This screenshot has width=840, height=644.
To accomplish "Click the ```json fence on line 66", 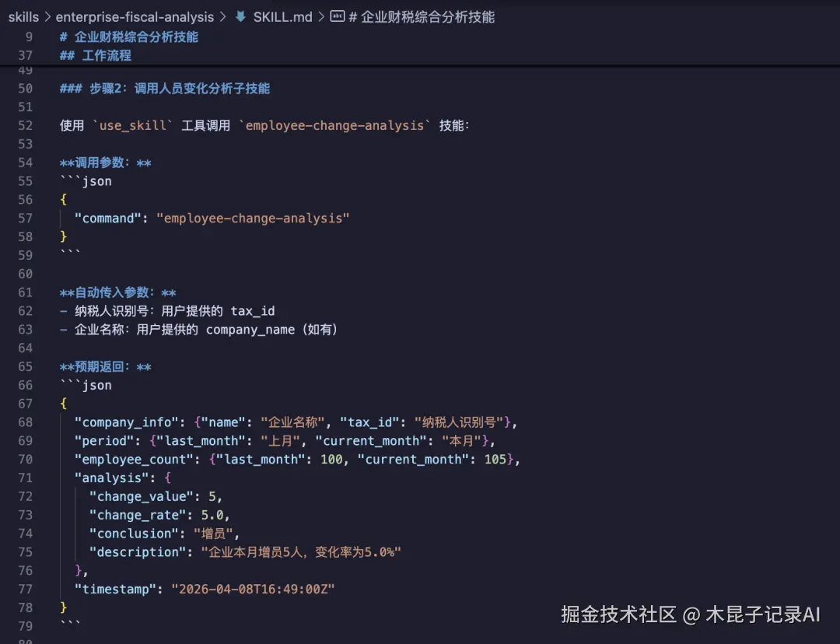I will [86, 385].
